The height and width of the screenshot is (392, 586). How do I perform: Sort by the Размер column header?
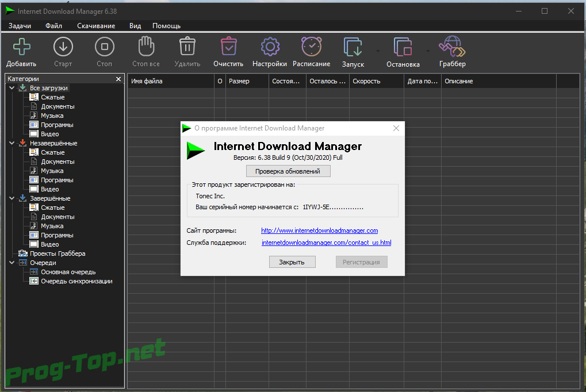[x=247, y=81]
